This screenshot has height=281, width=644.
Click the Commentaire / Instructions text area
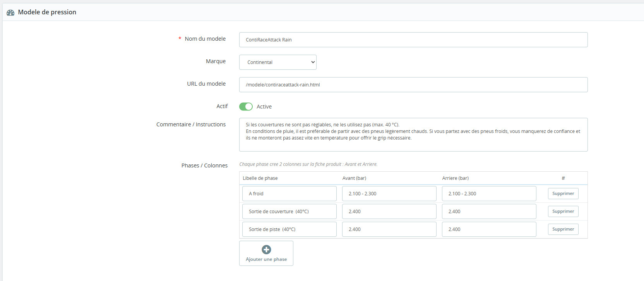click(x=413, y=134)
